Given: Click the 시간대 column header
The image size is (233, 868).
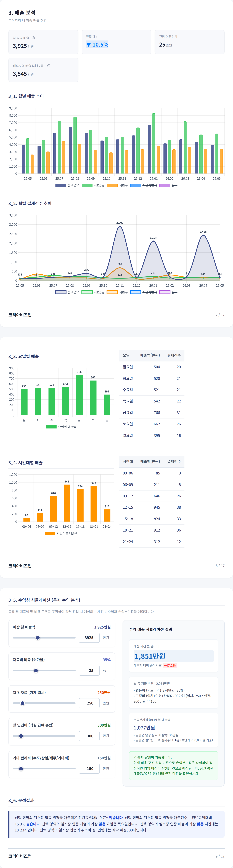Looking at the screenshot, I should point(128,461).
